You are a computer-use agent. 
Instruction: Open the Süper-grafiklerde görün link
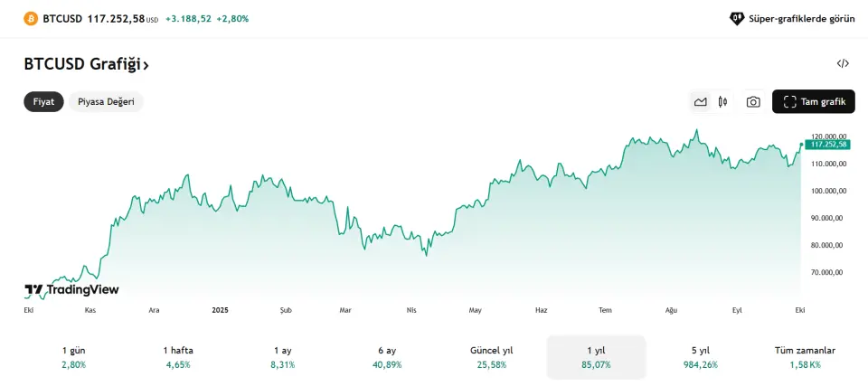point(801,18)
